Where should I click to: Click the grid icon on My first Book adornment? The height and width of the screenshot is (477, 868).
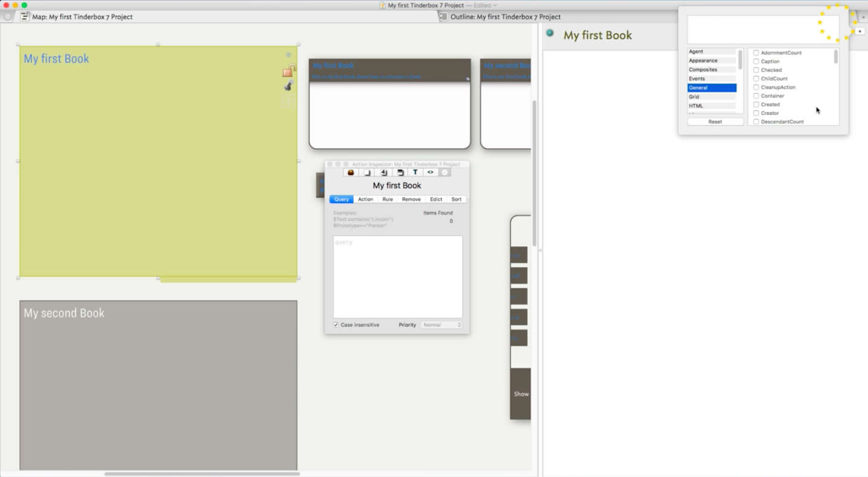289,101
